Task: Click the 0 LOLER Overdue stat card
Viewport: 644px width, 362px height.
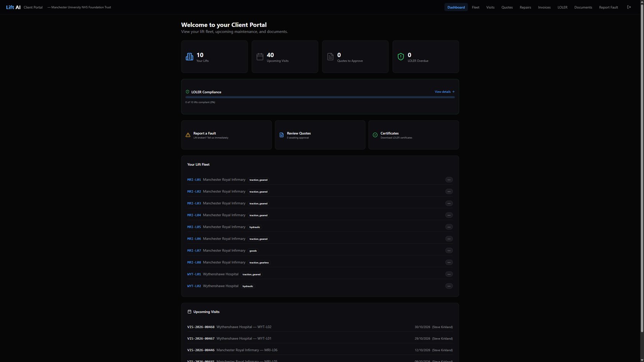Action: pyautogui.click(x=426, y=57)
